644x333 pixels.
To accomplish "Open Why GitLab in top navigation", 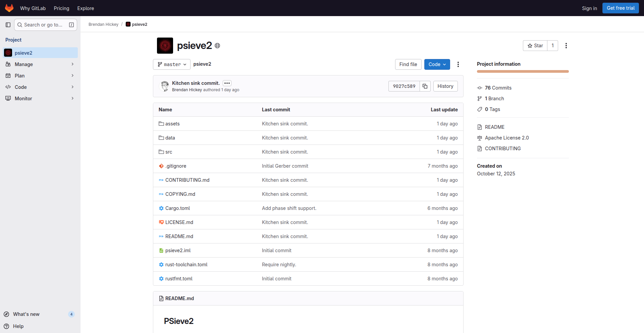I will (x=33, y=8).
